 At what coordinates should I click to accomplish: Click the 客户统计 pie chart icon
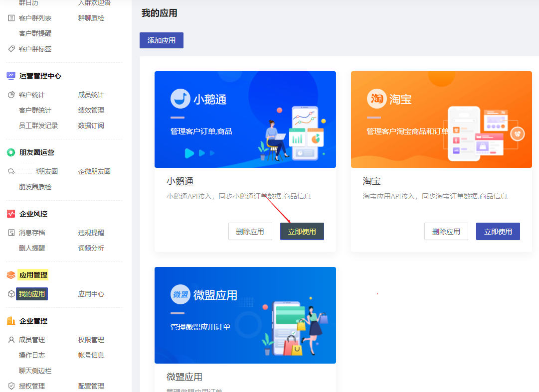pos(11,95)
